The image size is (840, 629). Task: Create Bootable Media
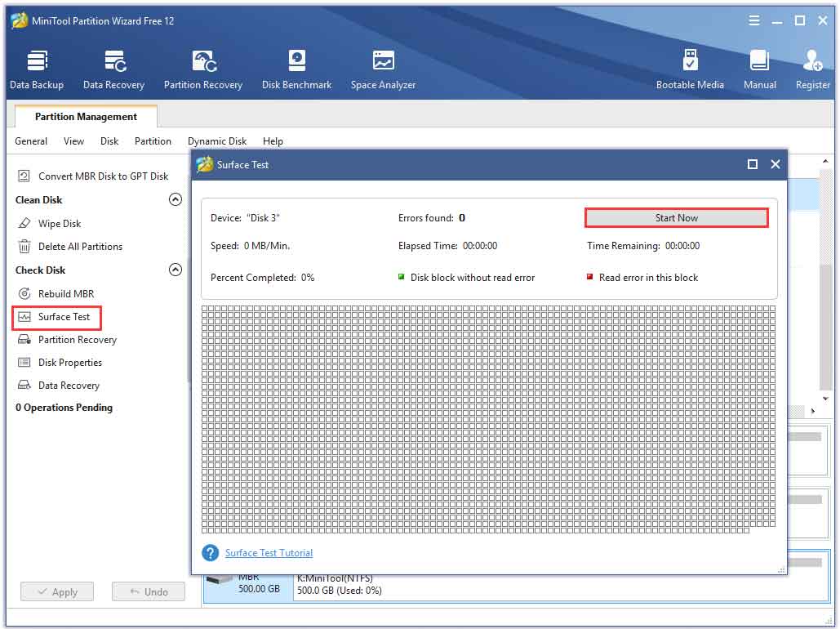coord(690,69)
